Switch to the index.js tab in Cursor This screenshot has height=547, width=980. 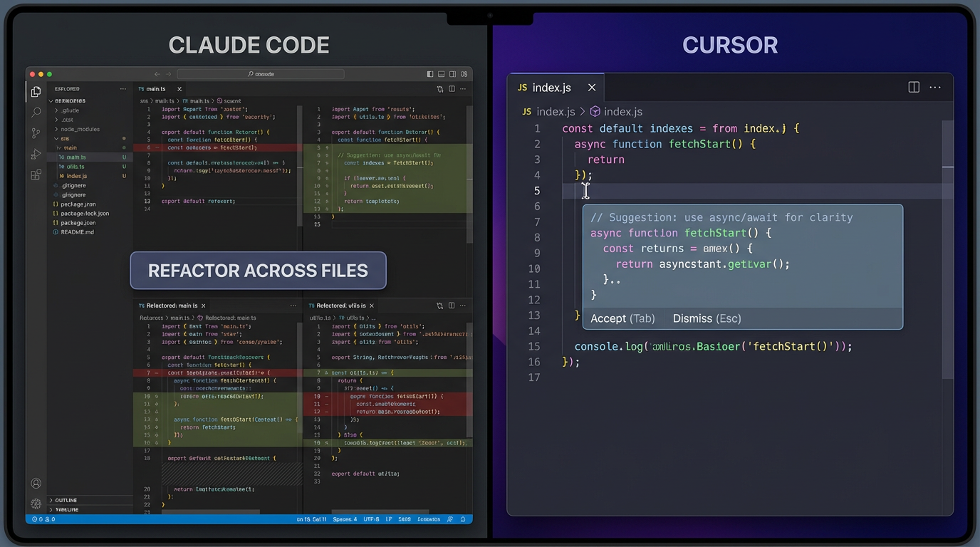pyautogui.click(x=552, y=87)
